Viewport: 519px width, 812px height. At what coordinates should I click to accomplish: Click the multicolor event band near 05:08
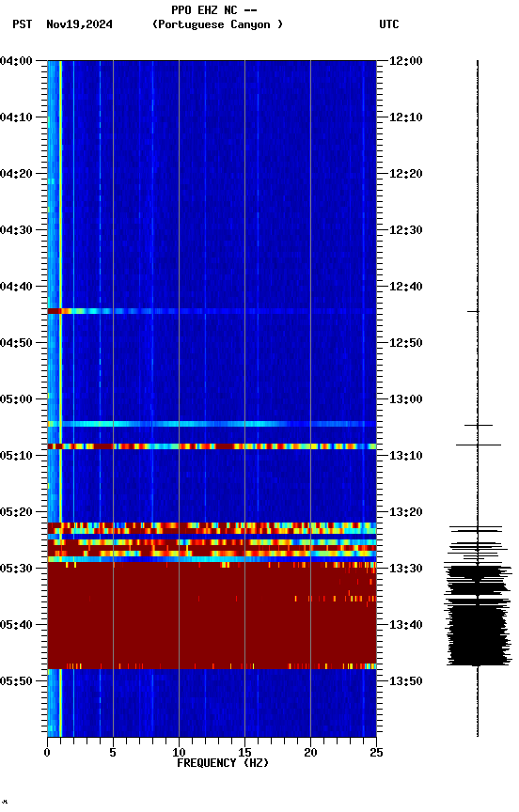pyautogui.click(x=212, y=446)
